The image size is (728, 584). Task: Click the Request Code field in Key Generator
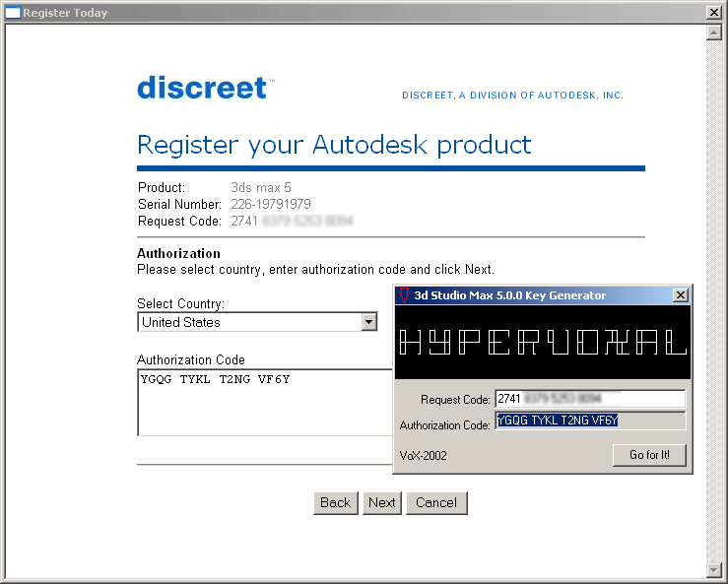[x=590, y=399]
